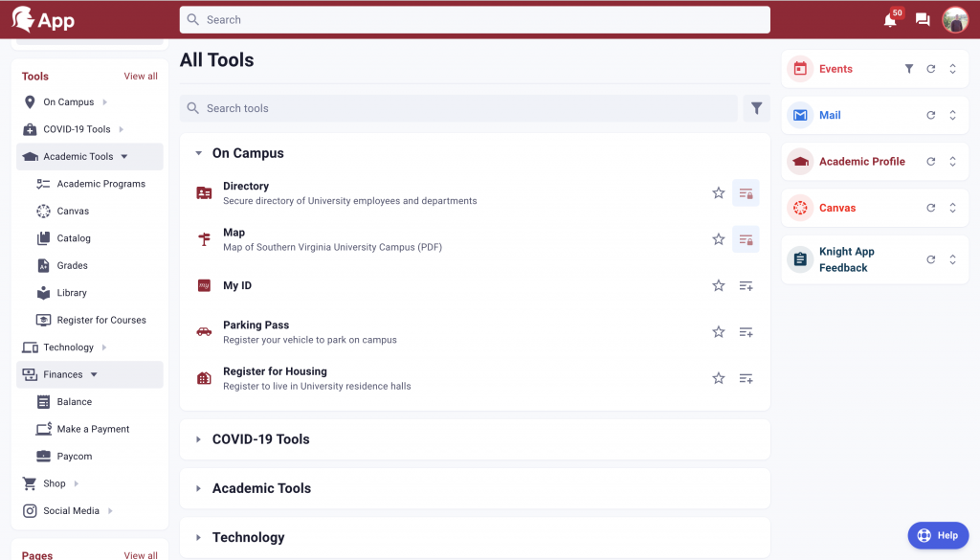
Task: Star the Register for Housing tool
Action: click(x=718, y=378)
